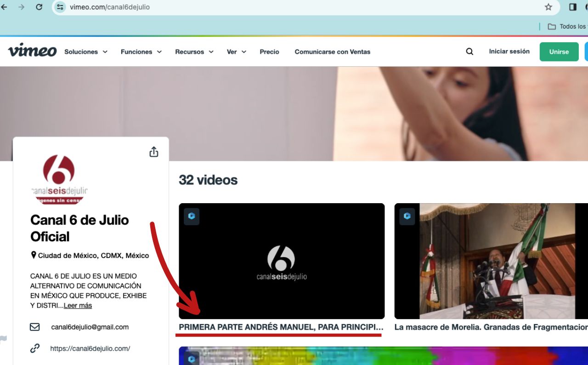The image size is (588, 365).
Task: Click the browser forward arrow
Action: (21, 7)
